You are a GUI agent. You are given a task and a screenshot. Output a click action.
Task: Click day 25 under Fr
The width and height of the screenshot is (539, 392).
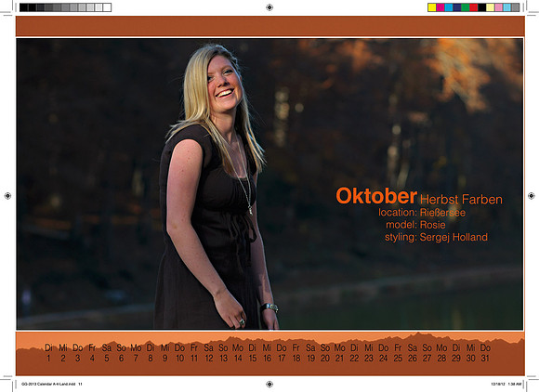point(398,359)
